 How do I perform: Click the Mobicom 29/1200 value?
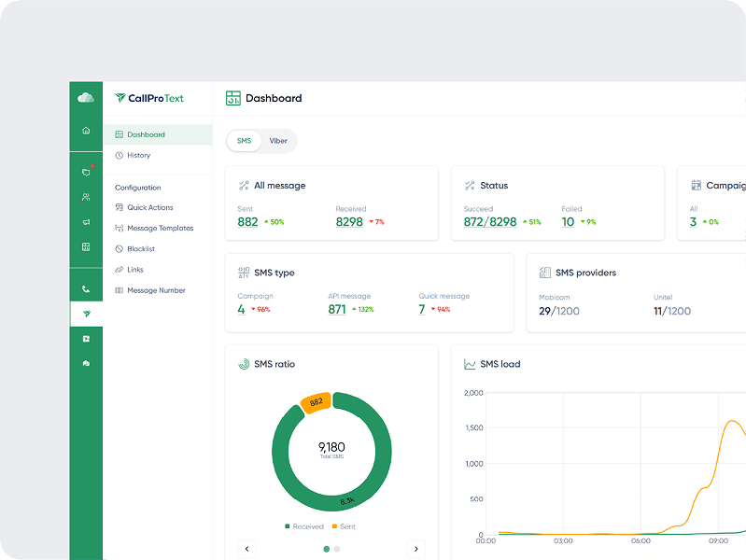point(559,311)
